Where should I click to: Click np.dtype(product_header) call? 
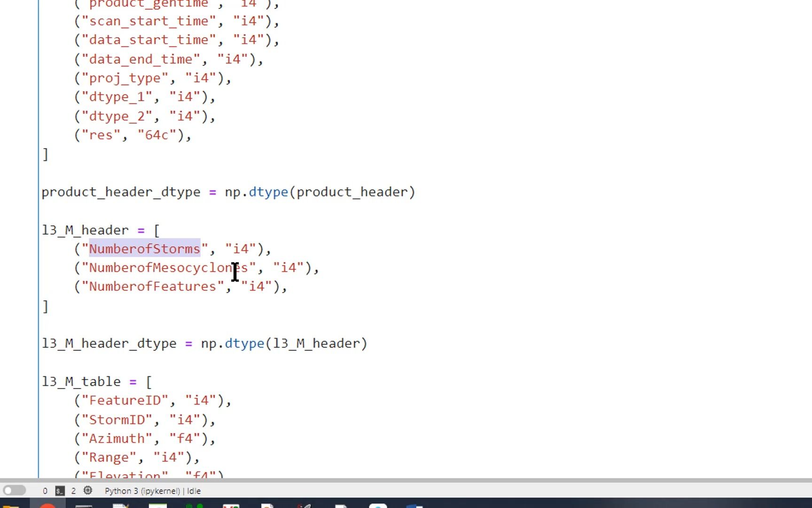tap(320, 192)
